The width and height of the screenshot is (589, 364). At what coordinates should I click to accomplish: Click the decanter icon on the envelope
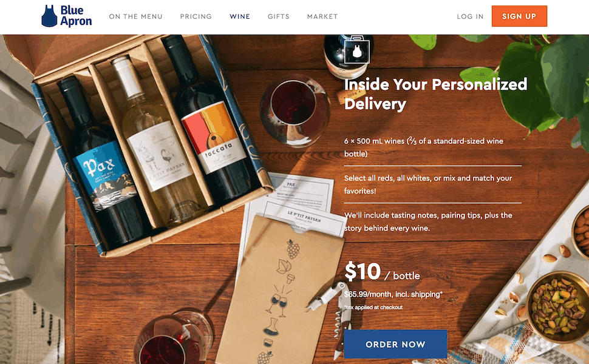click(x=271, y=327)
